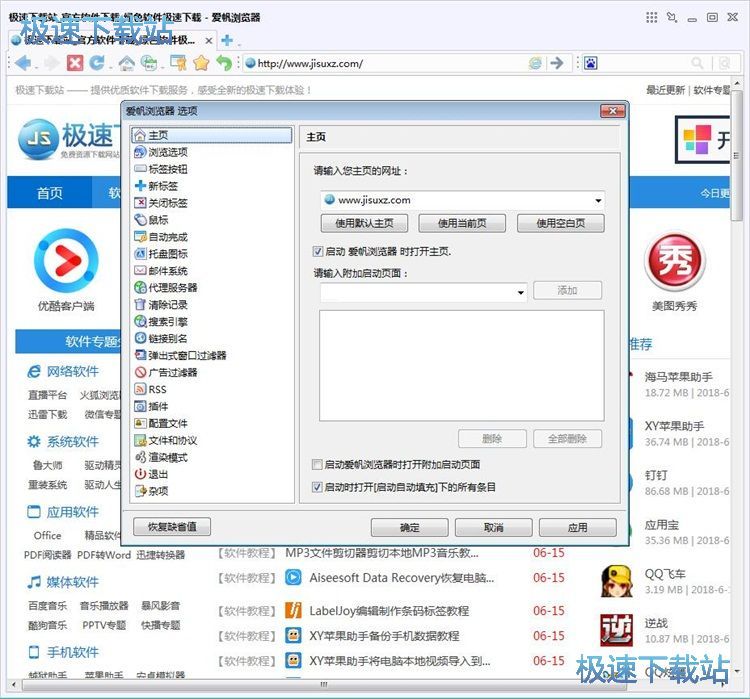This screenshot has height=699, width=750.
Task: Open the 附加启动页面 dropdown arrow
Action: tap(520, 292)
